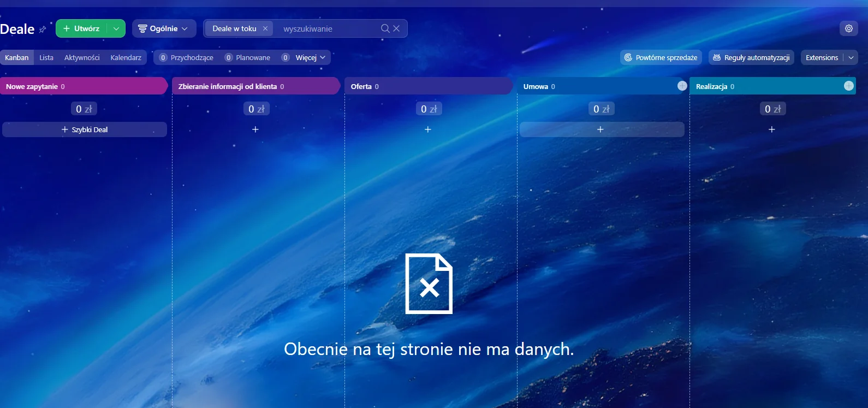This screenshot has height=408, width=868.
Task: Expand the Ogólnie pipeline dropdown
Action: pos(164,28)
